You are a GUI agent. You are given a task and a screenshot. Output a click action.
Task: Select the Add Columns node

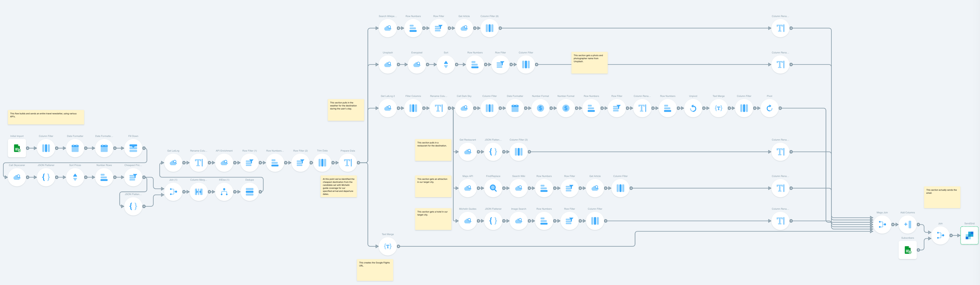click(907, 224)
